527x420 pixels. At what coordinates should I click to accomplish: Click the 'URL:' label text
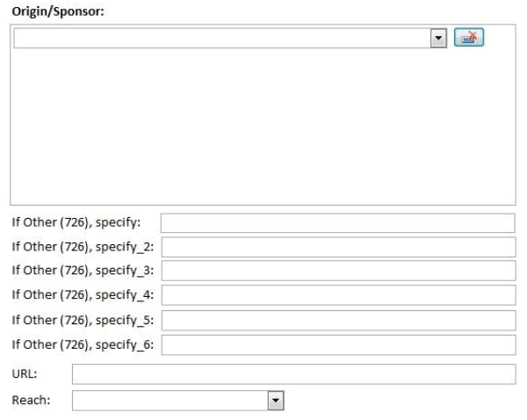pyautogui.click(x=25, y=374)
